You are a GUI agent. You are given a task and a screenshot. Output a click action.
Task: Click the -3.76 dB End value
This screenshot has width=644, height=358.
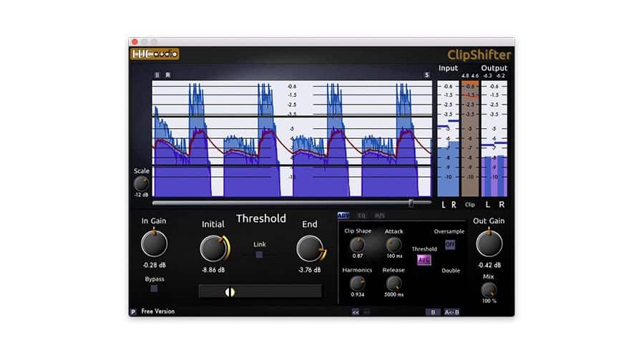click(x=310, y=270)
